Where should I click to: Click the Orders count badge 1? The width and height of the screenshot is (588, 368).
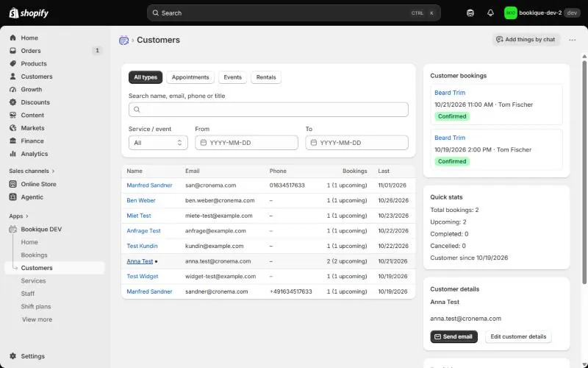(97, 51)
